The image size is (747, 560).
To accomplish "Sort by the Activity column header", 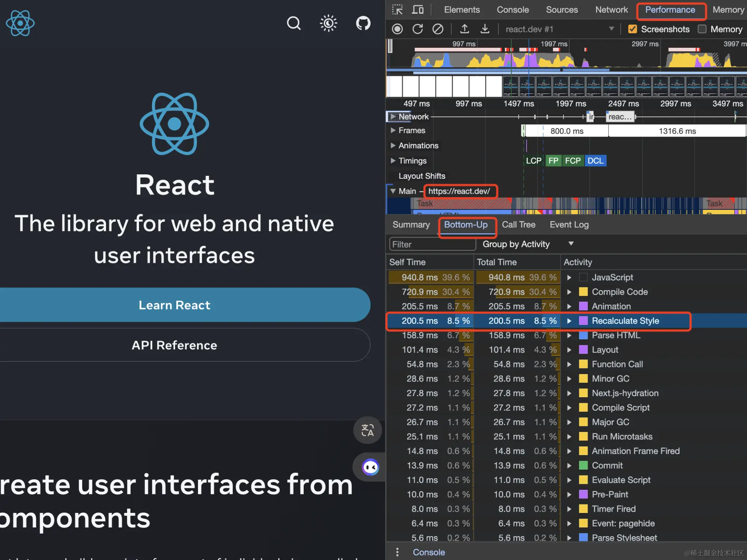I will [x=654, y=262].
